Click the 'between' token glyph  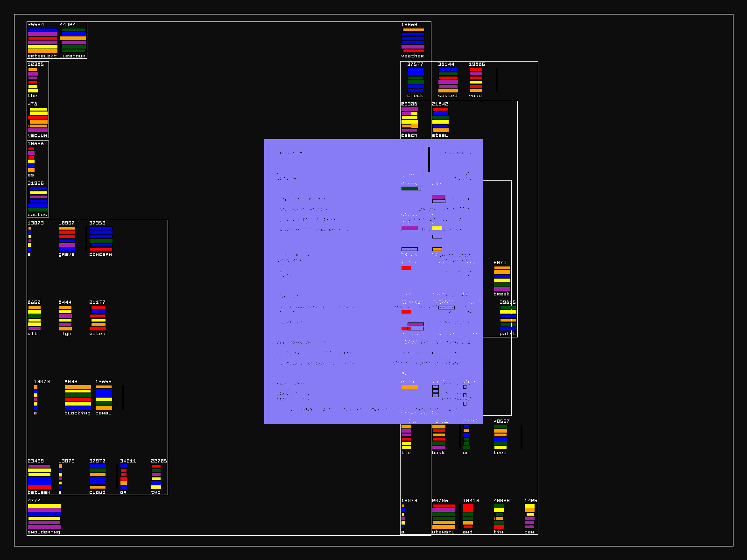click(39, 476)
